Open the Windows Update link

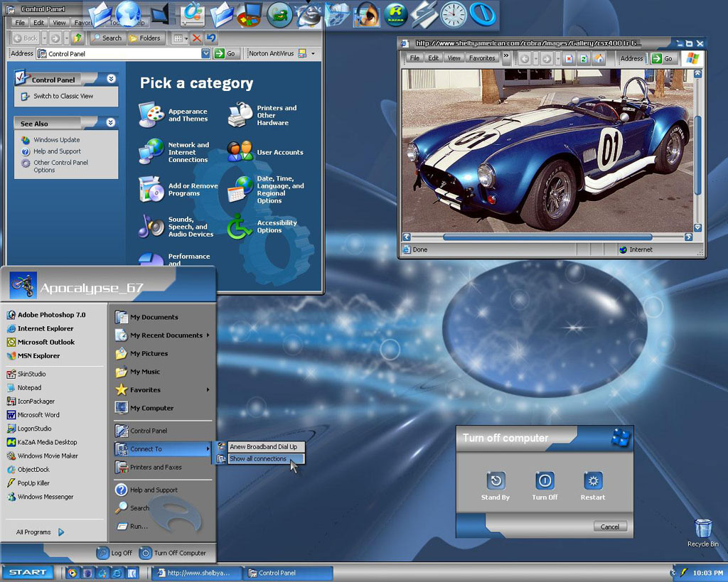[57, 140]
